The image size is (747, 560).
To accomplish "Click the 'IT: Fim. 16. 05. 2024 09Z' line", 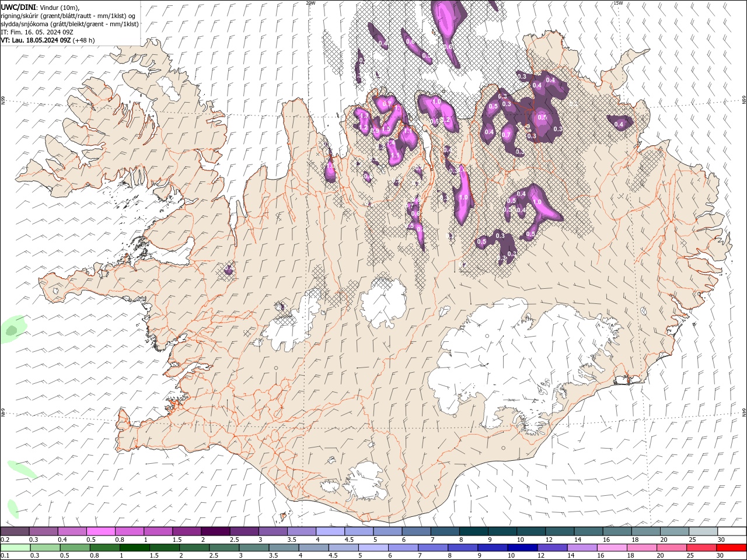I will (37, 32).
